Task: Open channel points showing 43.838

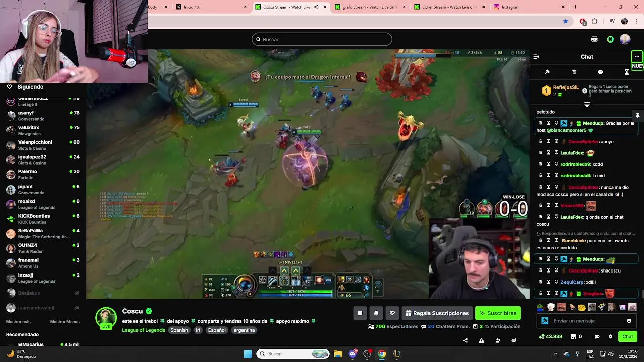Action: coord(550,336)
